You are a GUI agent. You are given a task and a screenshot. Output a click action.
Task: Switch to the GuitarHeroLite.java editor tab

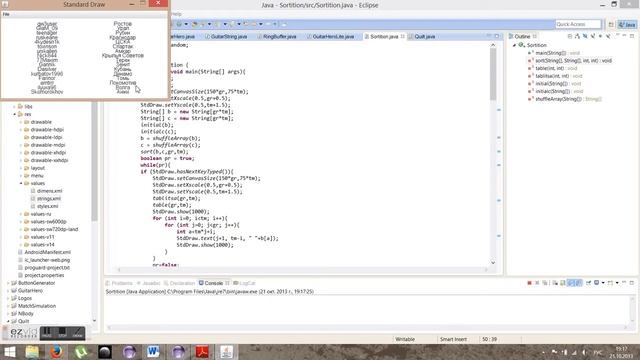pyautogui.click(x=330, y=36)
